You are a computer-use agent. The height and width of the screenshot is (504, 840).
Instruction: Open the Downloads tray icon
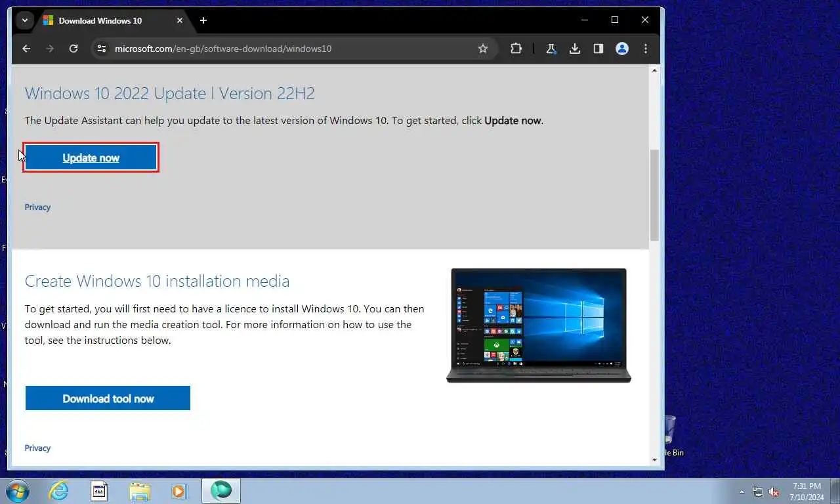click(x=575, y=49)
